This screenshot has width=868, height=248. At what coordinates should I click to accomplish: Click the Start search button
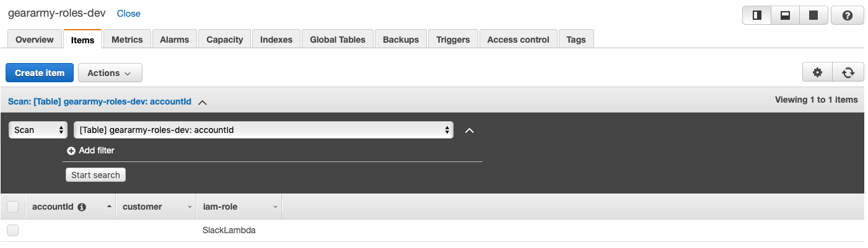(x=95, y=175)
